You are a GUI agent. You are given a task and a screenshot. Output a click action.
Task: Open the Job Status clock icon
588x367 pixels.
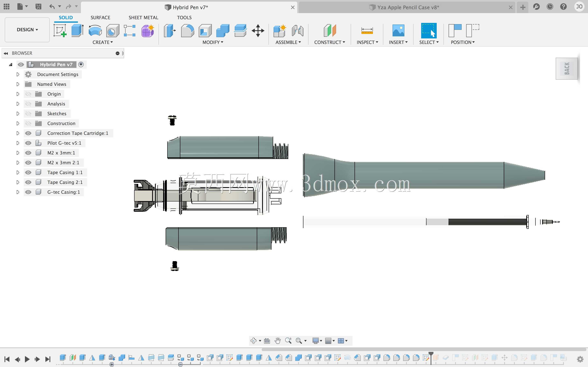[x=550, y=7]
